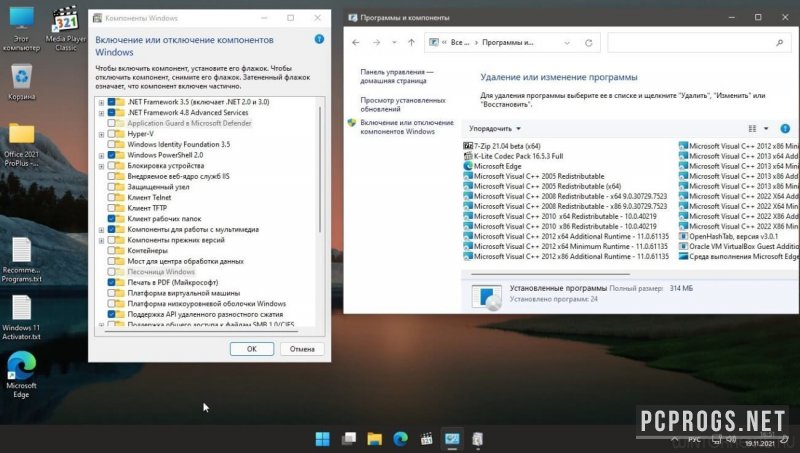Viewport: 800px width, 453px height.
Task: Enable Клиент TFTP checkbox
Action: 111,208
